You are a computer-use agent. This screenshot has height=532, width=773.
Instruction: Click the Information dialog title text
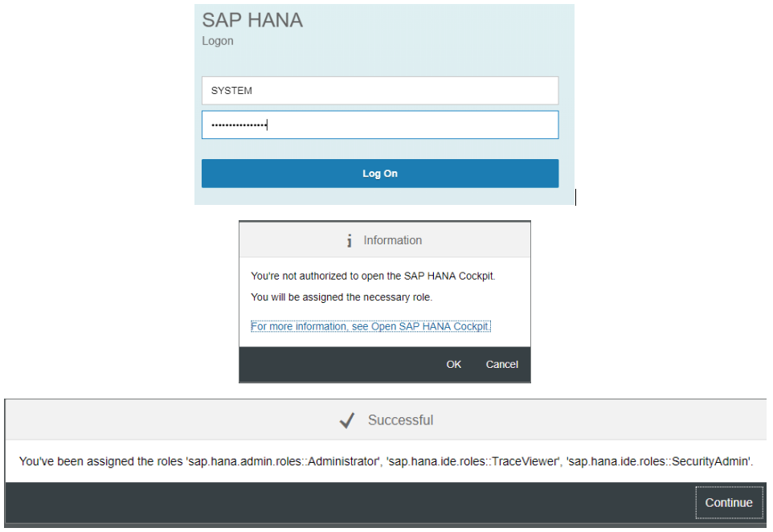(x=392, y=240)
